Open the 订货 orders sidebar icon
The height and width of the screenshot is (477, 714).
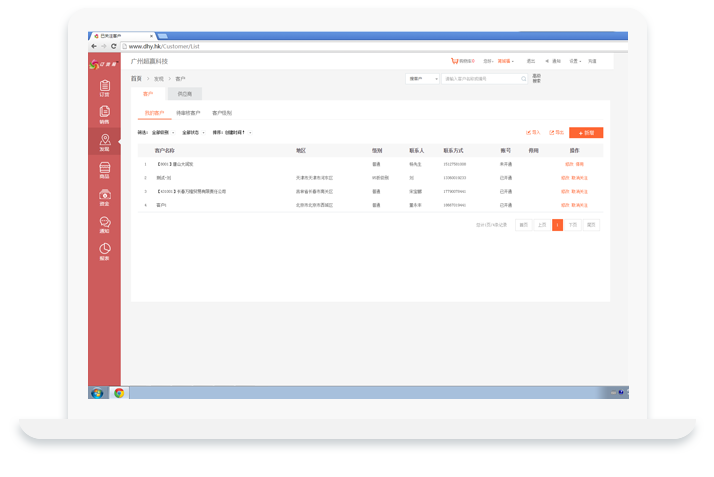(104, 88)
